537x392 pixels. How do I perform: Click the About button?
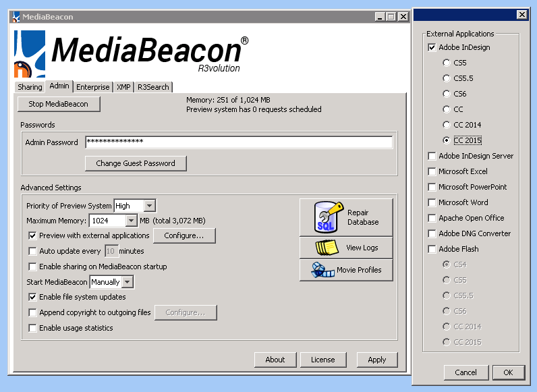(x=275, y=360)
